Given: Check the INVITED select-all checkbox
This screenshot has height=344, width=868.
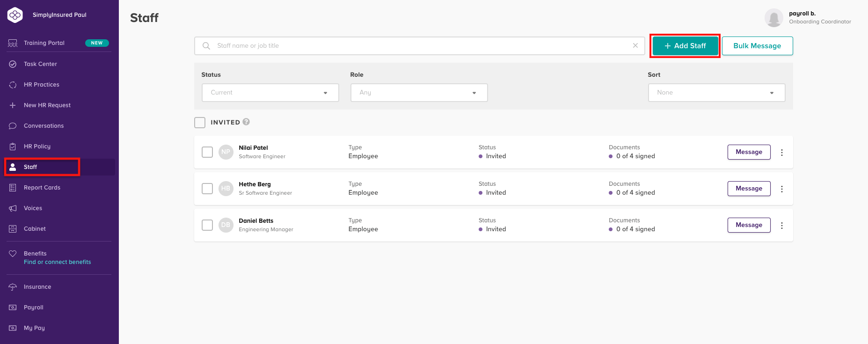Looking at the screenshot, I should click(200, 123).
